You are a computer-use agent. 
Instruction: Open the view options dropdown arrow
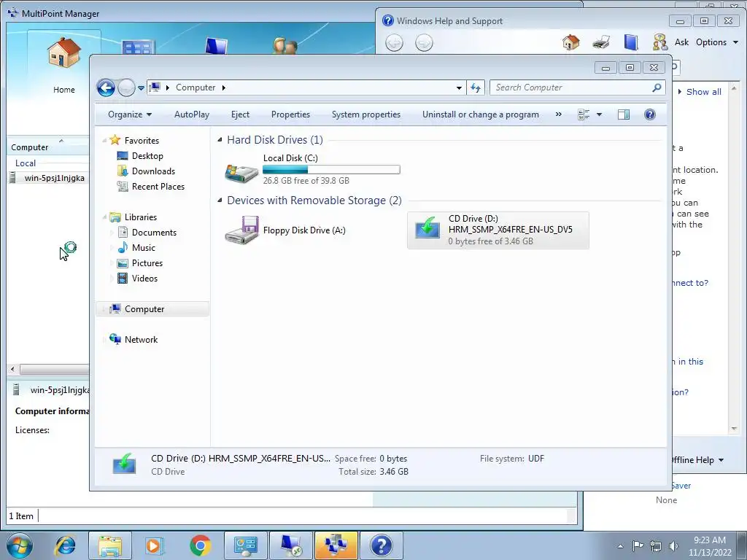click(x=600, y=114)
